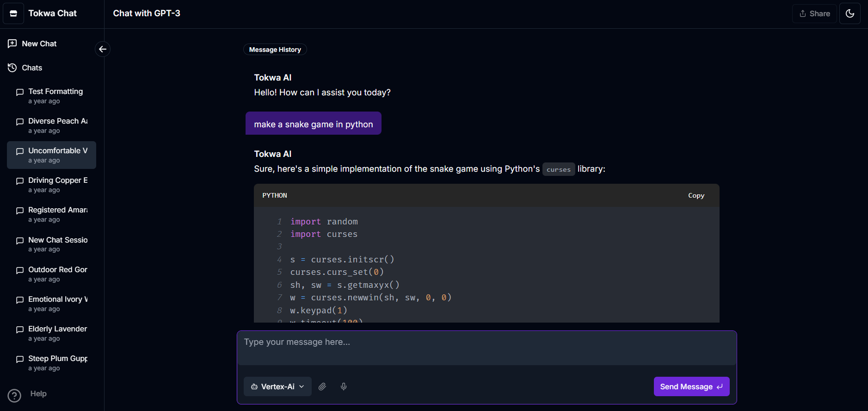Click the message input text field

point(486,348)
